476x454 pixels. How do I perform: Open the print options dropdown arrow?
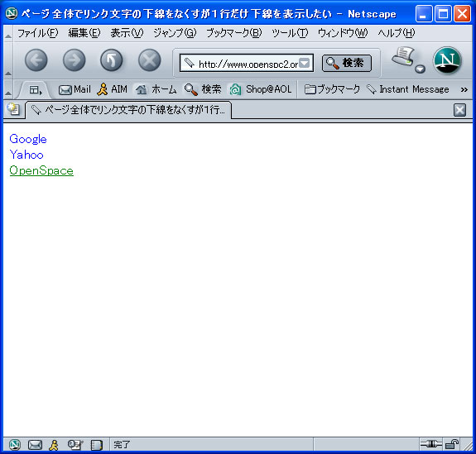point(420,69)
